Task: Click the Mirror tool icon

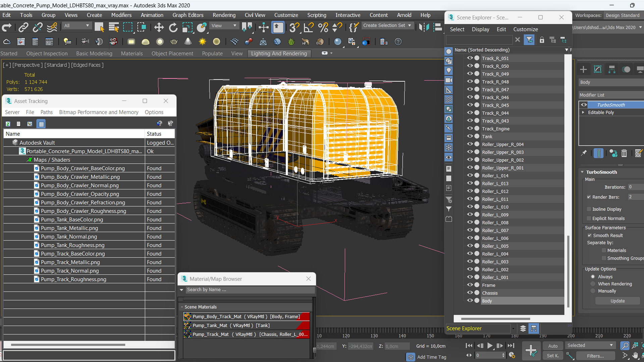Action: tap(424, 27)
